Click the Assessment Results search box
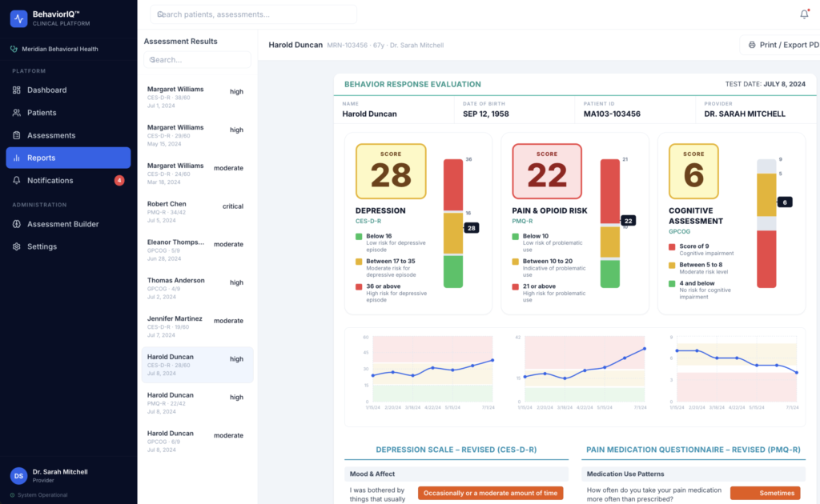Viewport: 820px width, 504px height. click(197, 59)
